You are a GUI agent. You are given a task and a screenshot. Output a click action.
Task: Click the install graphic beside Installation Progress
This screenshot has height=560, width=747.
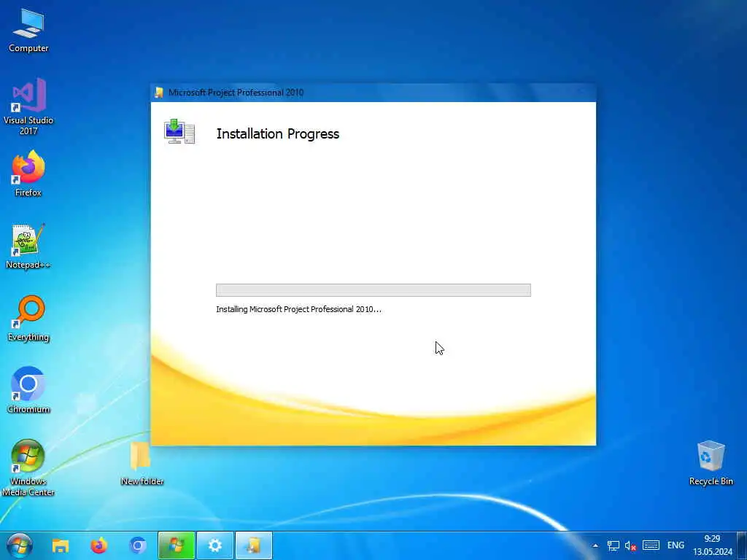[x=179, y=131]
